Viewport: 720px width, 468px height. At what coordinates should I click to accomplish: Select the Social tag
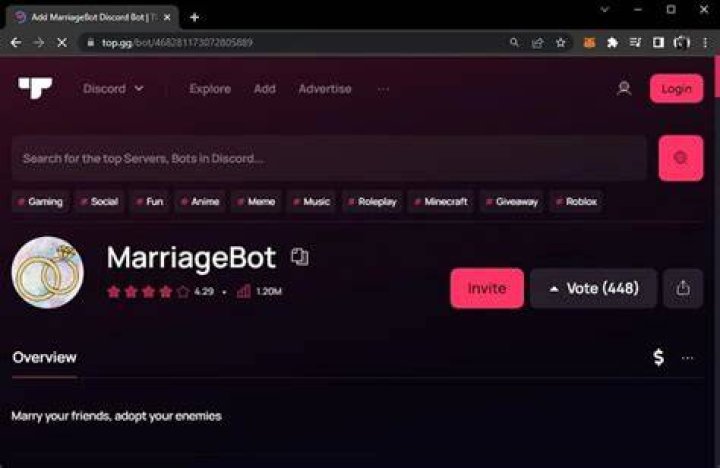coord(100,202)
